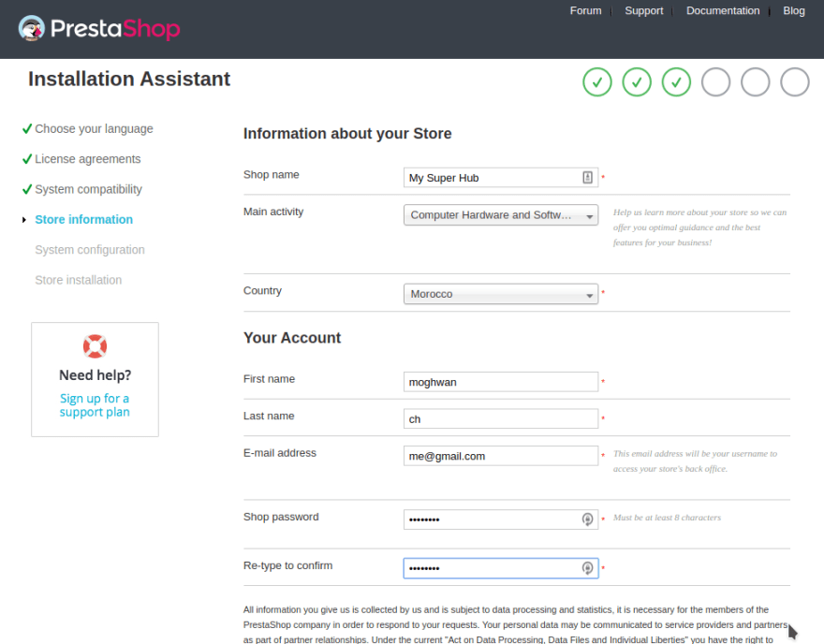Open the Main activity dropdown

501,215
